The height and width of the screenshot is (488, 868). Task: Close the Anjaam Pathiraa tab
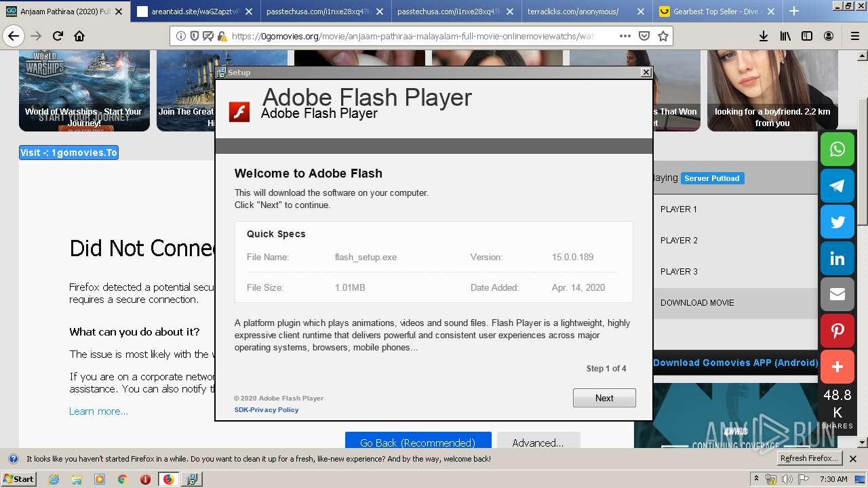(119, 12)
